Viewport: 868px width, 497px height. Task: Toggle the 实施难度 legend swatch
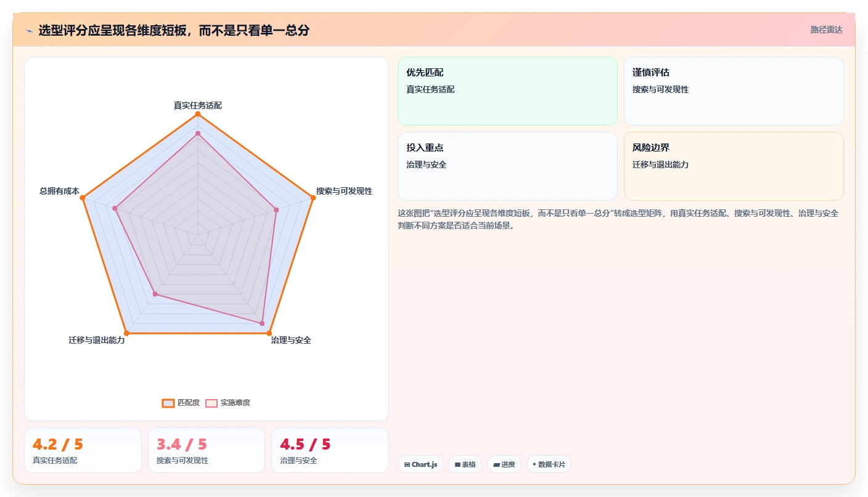pos(211,403)
